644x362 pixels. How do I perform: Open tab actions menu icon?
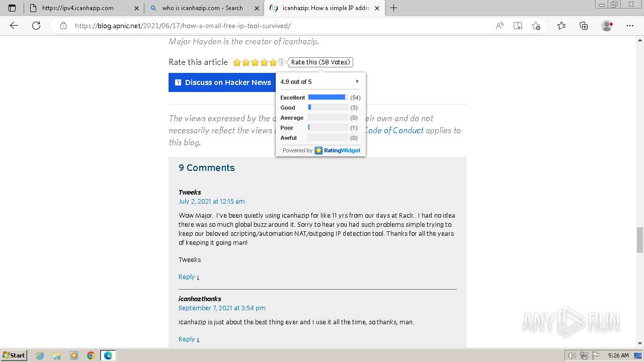(x=12, y=8)
